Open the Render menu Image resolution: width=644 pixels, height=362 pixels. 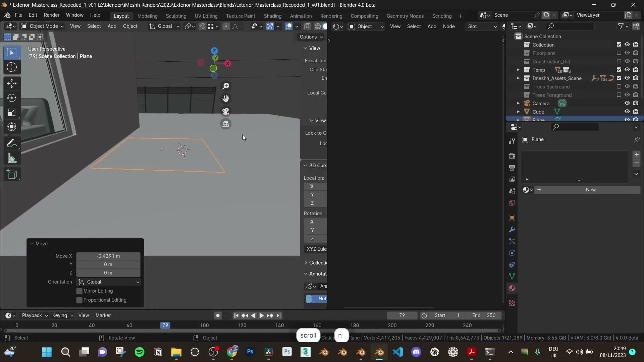point(52,15)
